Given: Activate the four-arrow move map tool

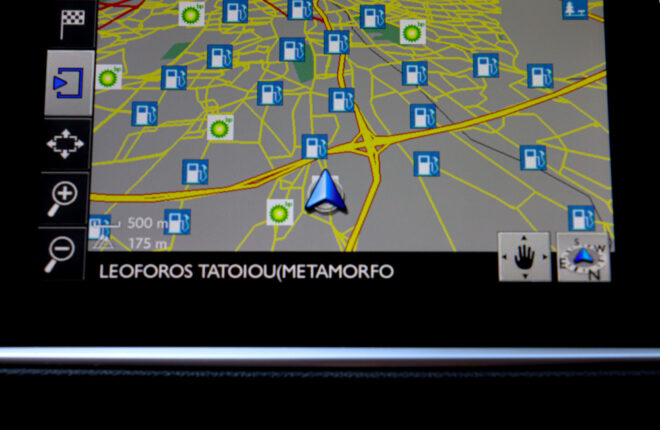Looking at the screenshot, I should pos(67,144).
